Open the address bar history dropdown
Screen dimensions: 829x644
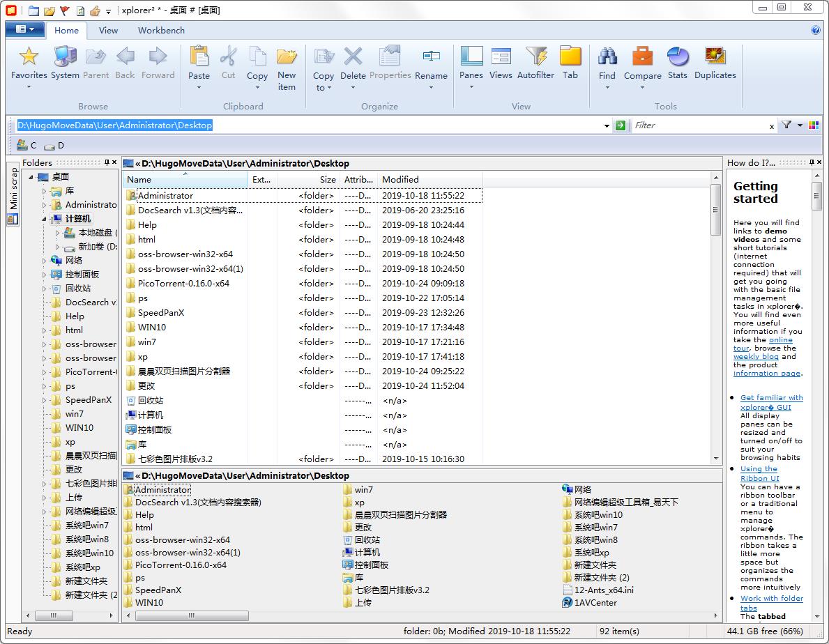click(607, 126)
